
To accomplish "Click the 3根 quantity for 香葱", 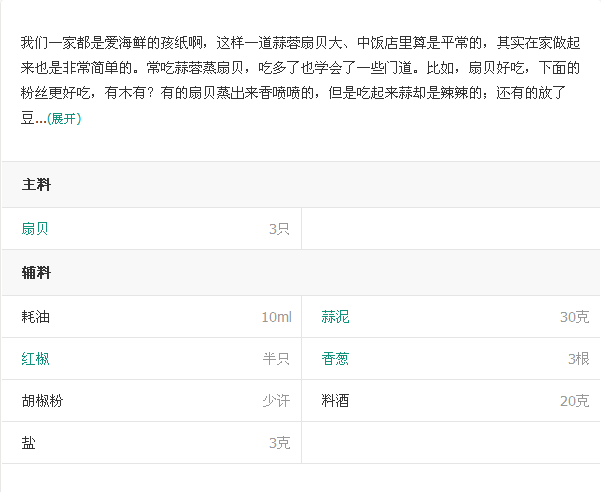I will (x=579, y=359).
